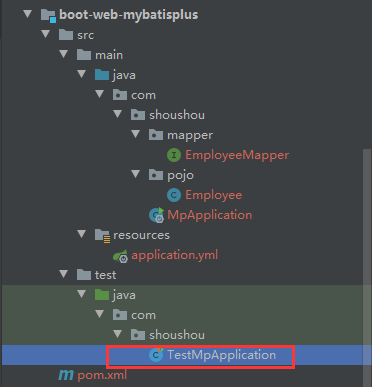Select the pom.xml file name
This screenshot has width=372, height=387.
(102, 375)
